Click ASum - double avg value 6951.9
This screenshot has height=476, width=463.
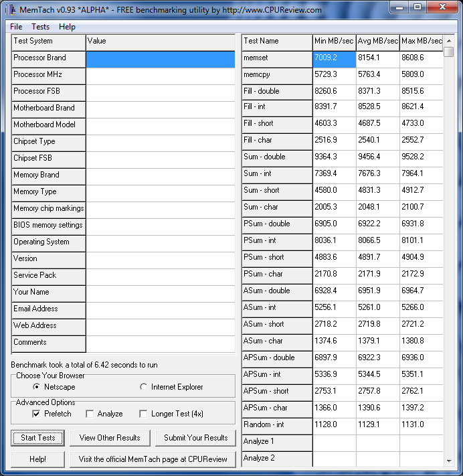(378, 293)
